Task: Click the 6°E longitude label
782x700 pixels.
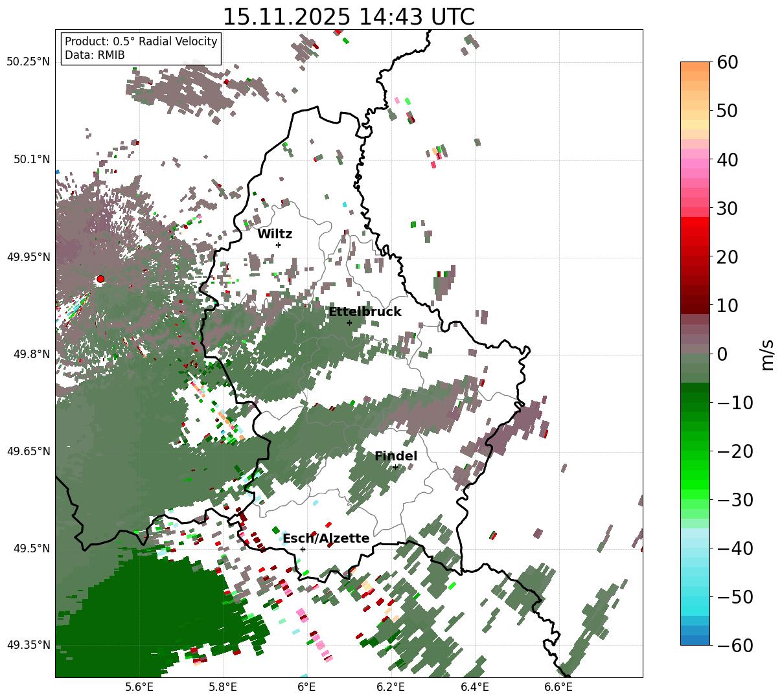Action: point(306,687)
